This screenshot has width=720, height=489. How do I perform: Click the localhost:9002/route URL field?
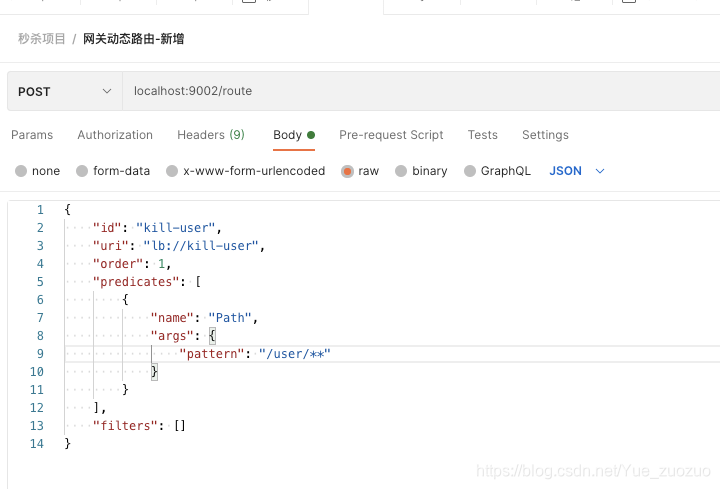pos(421,91)
